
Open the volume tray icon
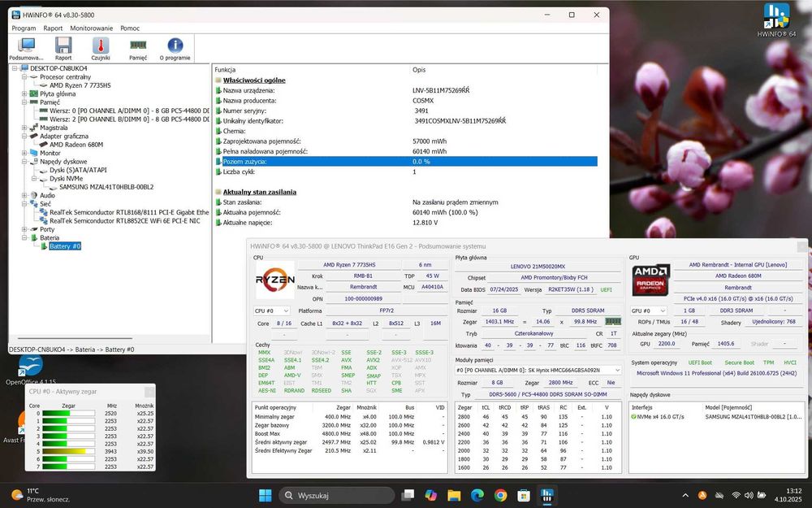[749, 496]
